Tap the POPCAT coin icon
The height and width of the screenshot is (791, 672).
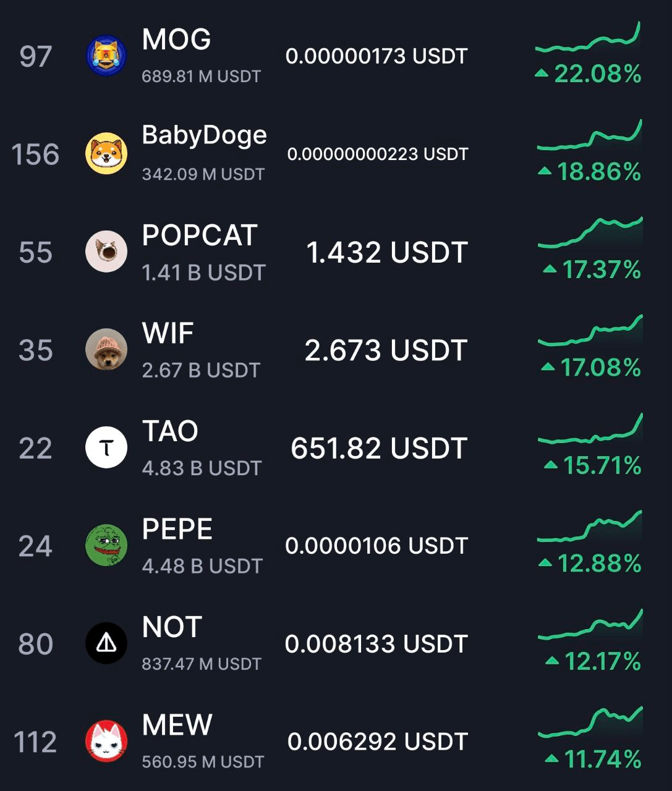(x=106, y=252)
